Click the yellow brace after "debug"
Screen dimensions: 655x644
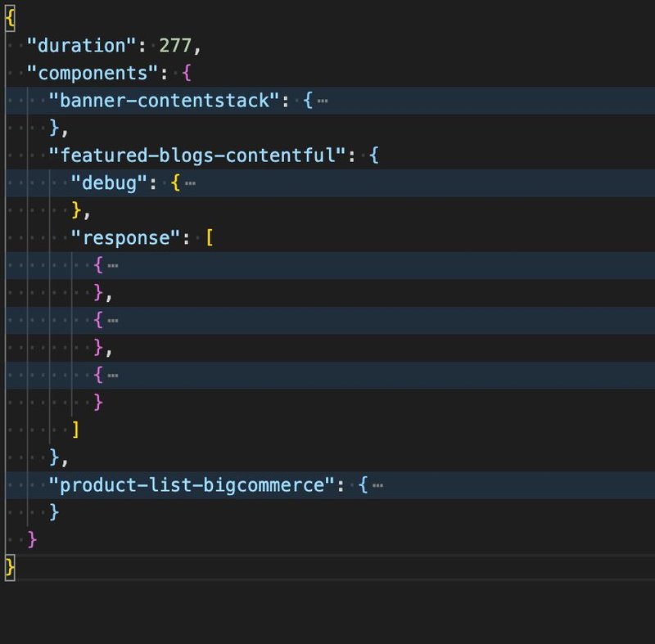coord(175,182)
